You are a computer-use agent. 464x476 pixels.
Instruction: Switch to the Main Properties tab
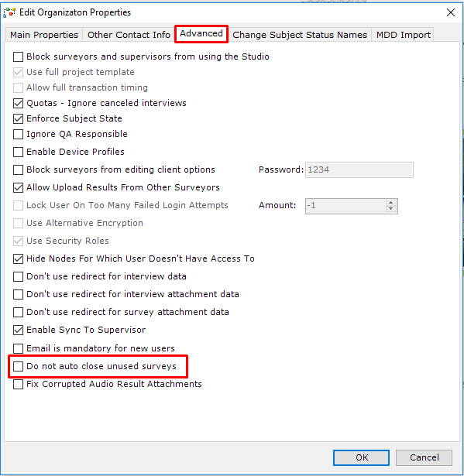coord(44,35)
